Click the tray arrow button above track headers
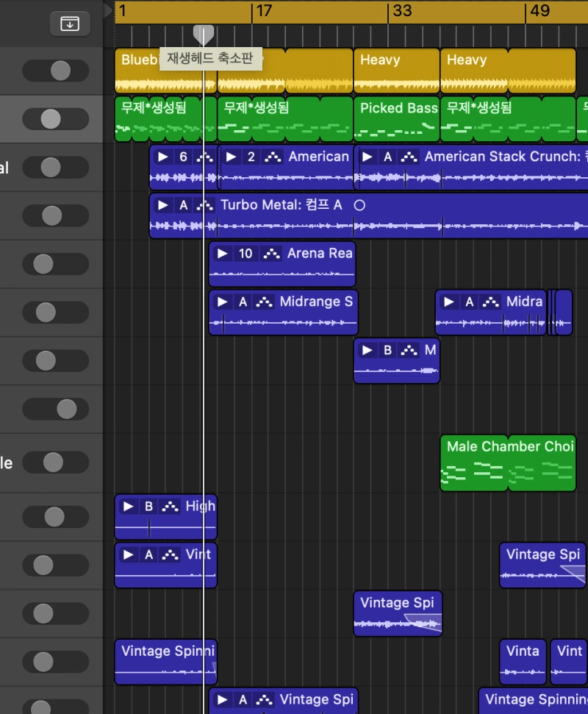588x714 pixels. tap(69, 24)
